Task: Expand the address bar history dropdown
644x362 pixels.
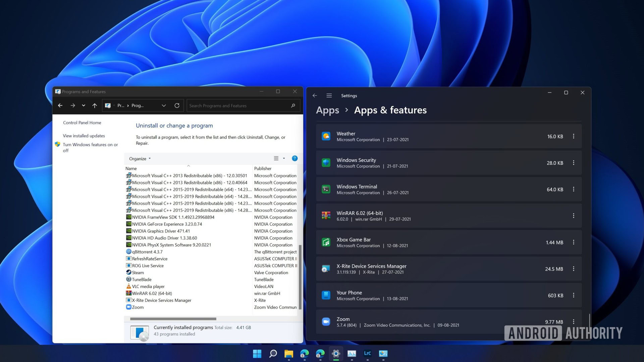Action: coord(164,105)
